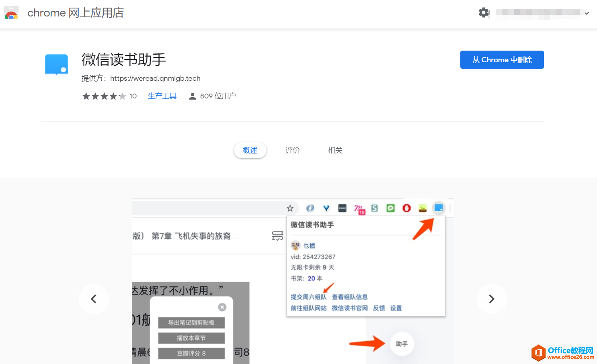Open the 生产工具 category link
Viewport: 597px width, 364px height.
tap(162, 96)
